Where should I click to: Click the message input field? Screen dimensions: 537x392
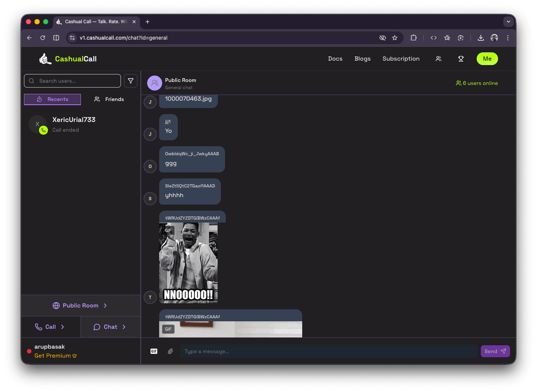[329, 351]
